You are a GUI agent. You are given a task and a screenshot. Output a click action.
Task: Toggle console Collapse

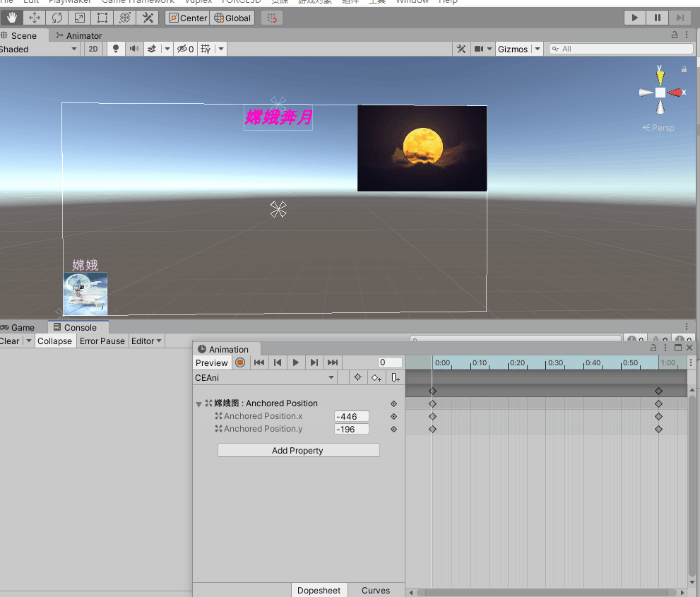(x=54, y=341)
